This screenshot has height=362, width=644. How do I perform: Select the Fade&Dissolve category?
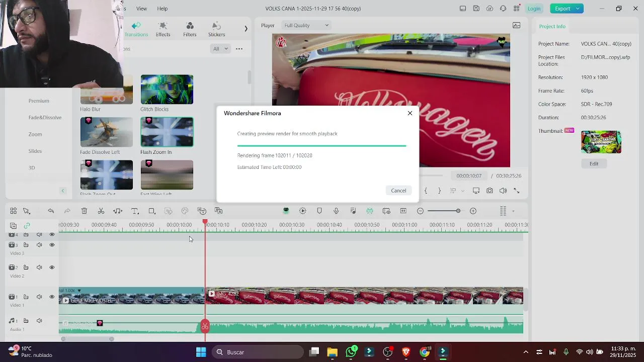click(x=45, y=117)
